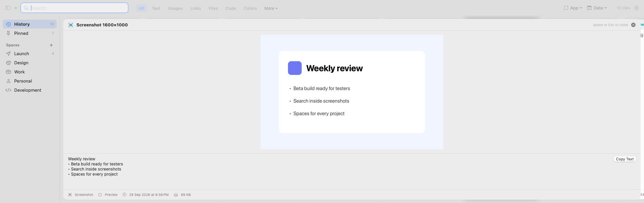Filter clips by Colors
The height and width of the screenshot is (203, 644).
pos(250,8)
